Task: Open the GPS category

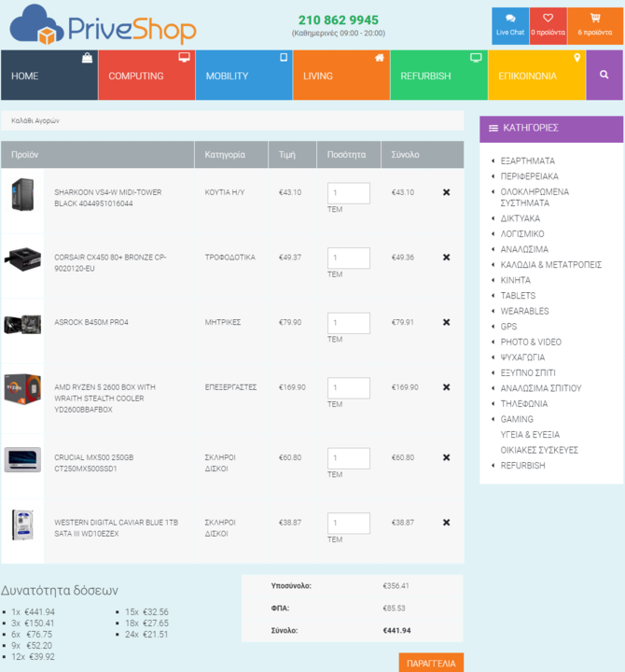Action: 508,327
